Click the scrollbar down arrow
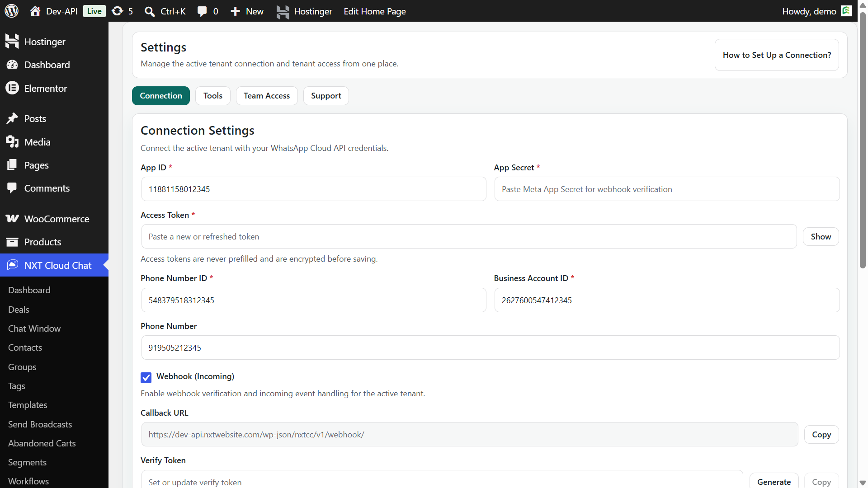Screen dimensions: 868x488 click(863, 483)
